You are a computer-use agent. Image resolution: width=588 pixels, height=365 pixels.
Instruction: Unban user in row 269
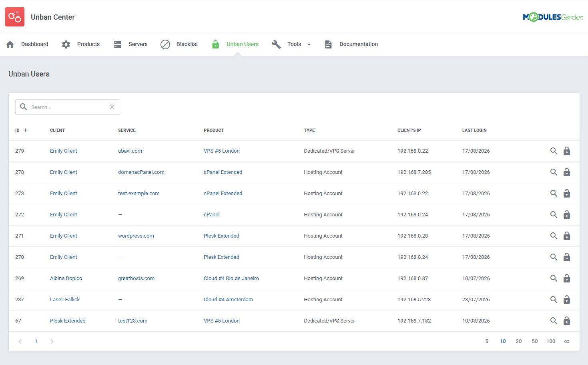tap(567, 278)
